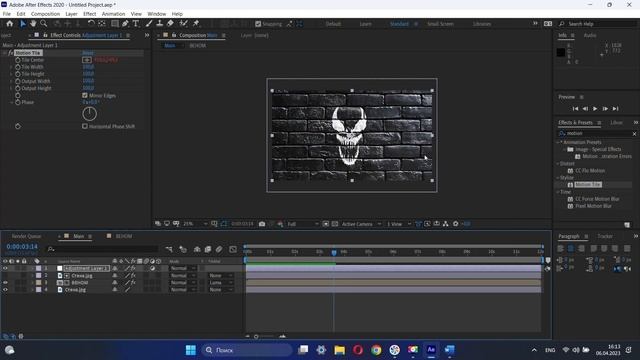Collapse the Stylize category
Screen dimensions: 640x360
pos(558,178)
